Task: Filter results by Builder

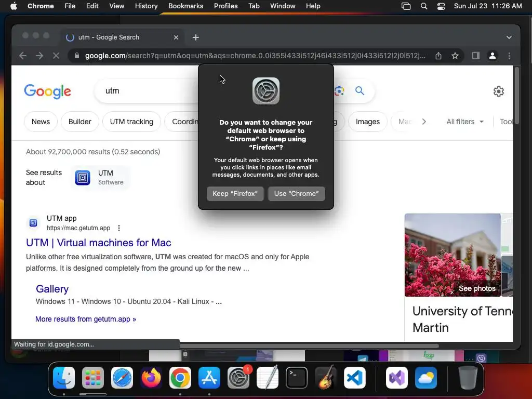Action: pos(79,122)
